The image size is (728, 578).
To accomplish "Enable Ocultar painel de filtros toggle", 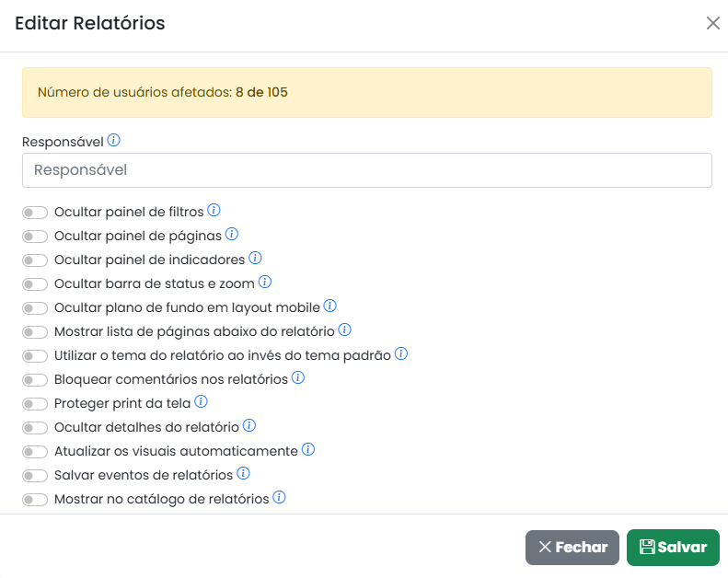I will click(35, 213).
